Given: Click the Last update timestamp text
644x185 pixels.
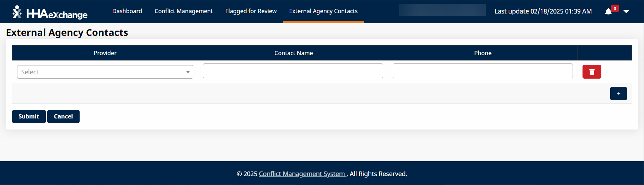Looking at the screenshot, I should click(543, 11).
